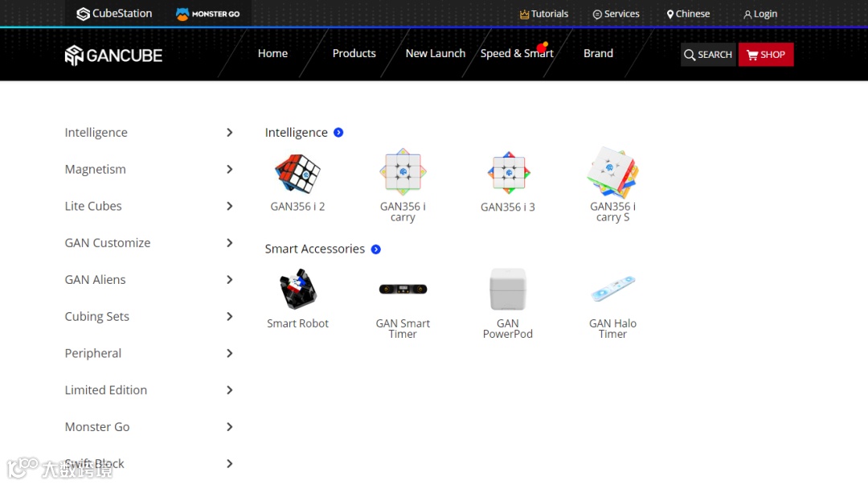Image resolution: width=868 pixels, height=485 pixels.
Task: Open the GAN PowerPod product image
Action: [508, 290]
